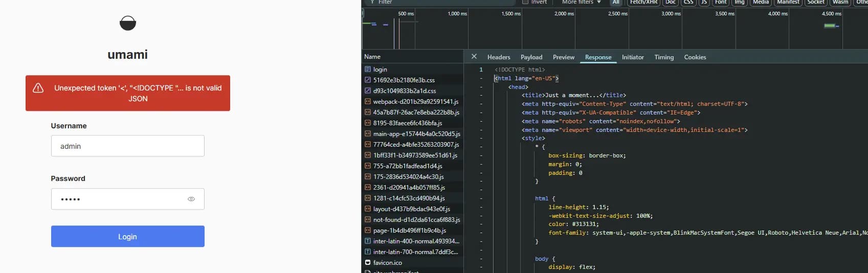868x273 pixels.
Task: Select the login request row
Action: (412, 69)
